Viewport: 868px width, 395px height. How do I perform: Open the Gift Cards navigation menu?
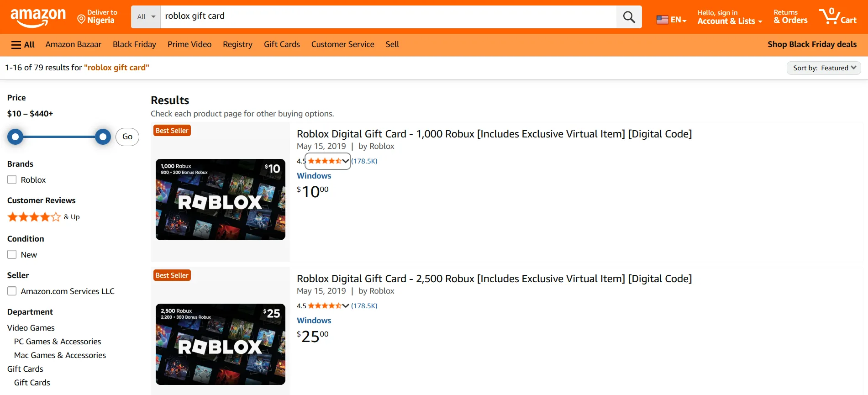pos(281,44)
